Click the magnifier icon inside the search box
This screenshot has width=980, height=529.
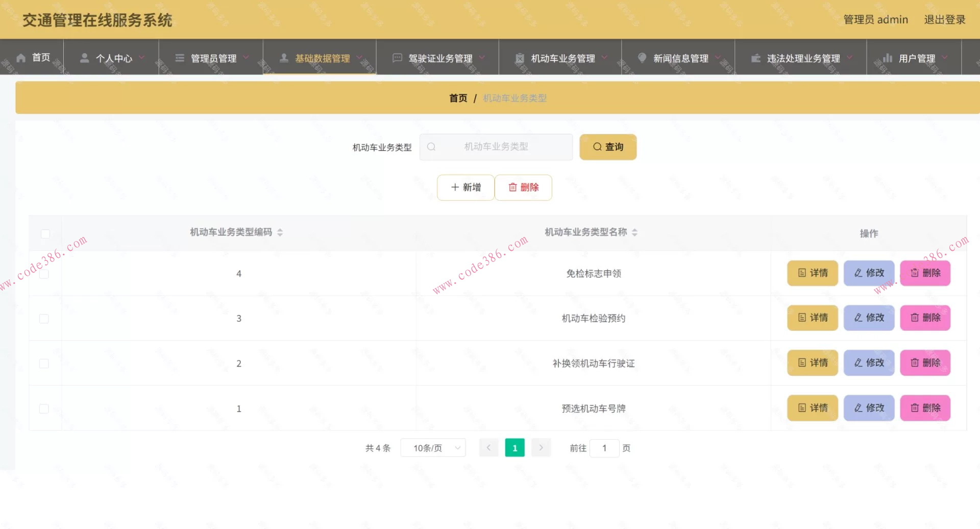point(431,147)
